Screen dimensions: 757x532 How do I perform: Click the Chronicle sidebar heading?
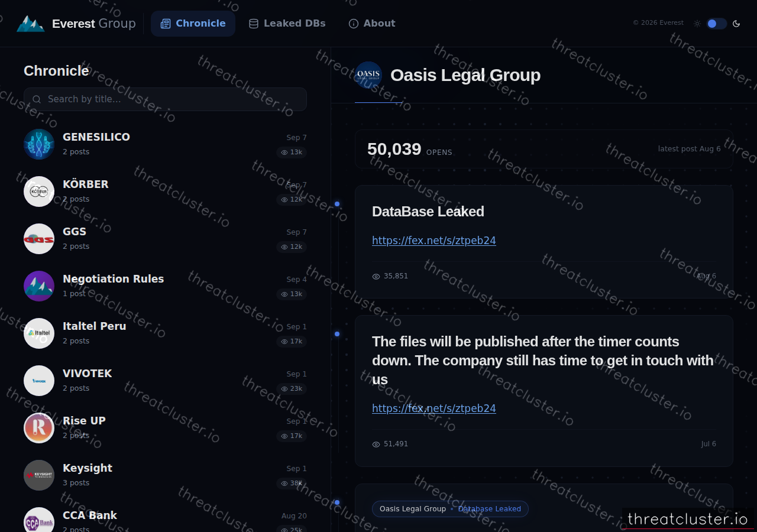56,71
